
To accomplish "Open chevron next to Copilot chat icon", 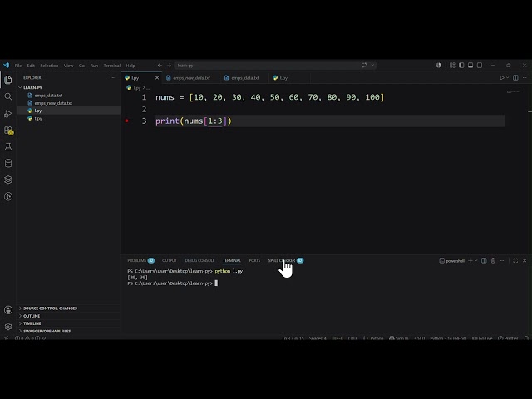I will point(372,65).
